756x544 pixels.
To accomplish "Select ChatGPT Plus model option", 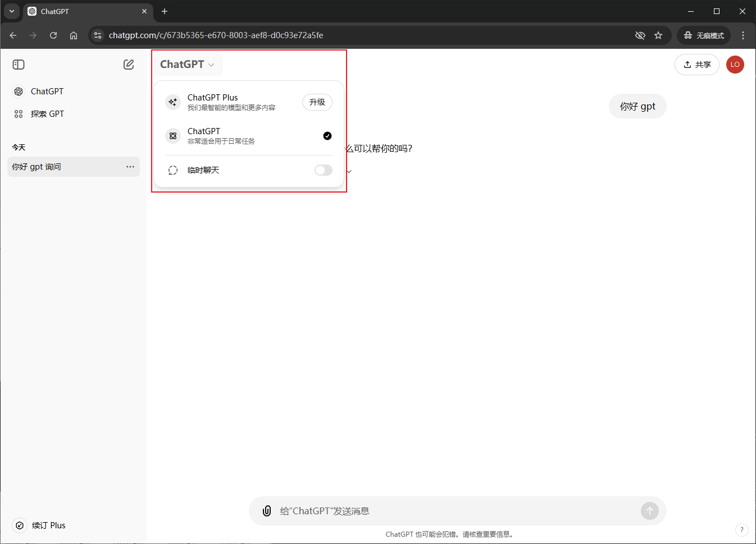I will [230, 102].
